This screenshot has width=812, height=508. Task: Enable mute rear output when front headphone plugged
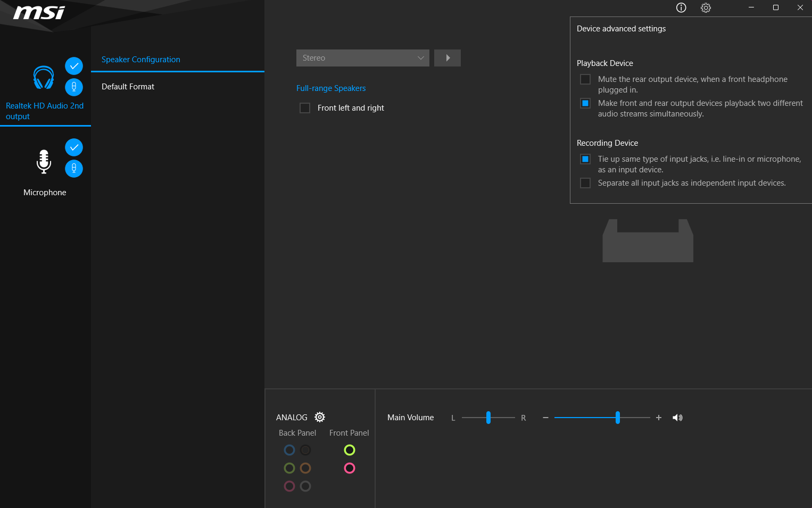585,79
